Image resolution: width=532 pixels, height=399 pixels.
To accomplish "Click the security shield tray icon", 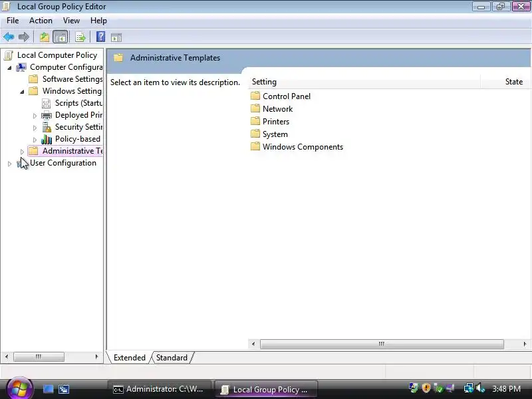I will coord(426,388).
